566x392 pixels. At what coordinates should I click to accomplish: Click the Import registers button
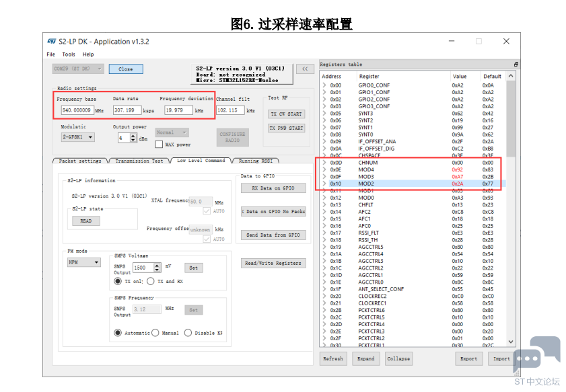(501, 359)
